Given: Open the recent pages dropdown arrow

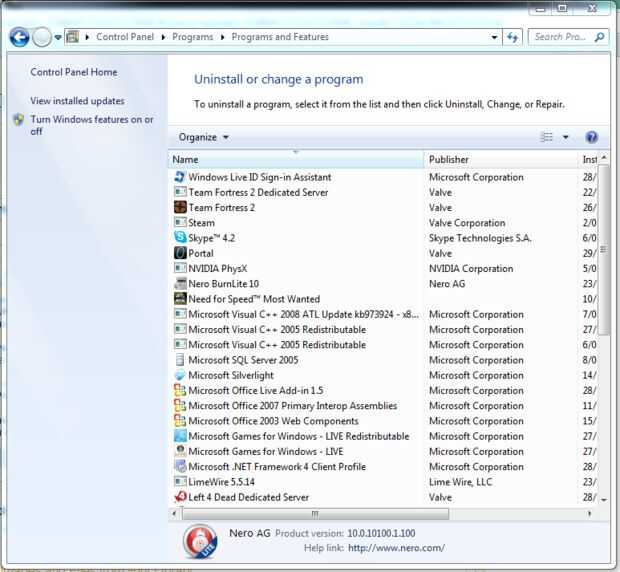Looking at the screenshot, I should [x=58, y=38].
